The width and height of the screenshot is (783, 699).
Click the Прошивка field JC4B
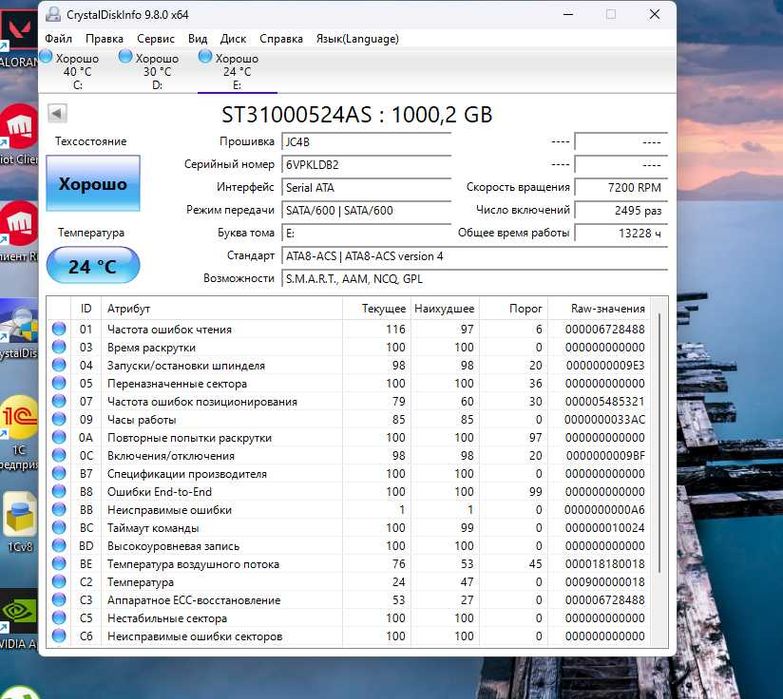click(x=366, y=142)
